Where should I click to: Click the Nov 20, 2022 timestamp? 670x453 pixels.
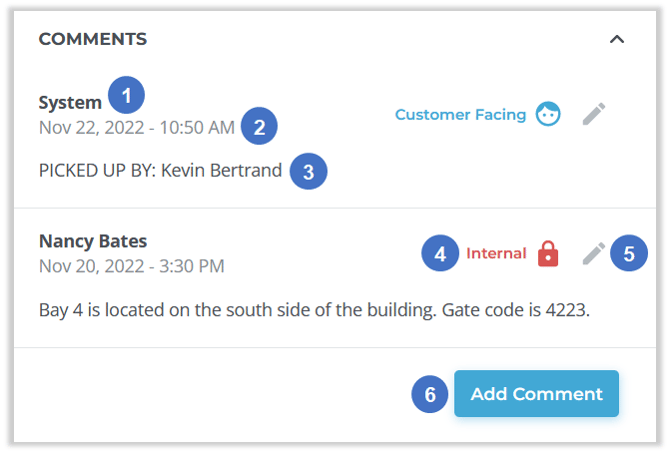(x=131, y=266)
